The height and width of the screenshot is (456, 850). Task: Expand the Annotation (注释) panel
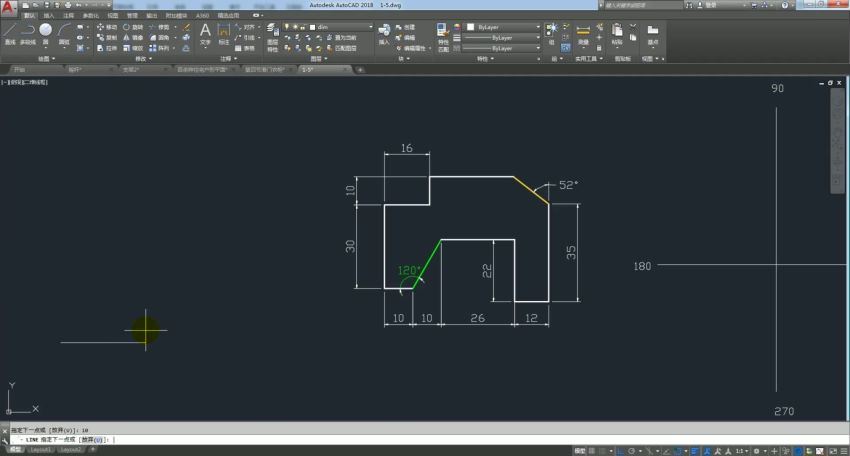(228, 59)
